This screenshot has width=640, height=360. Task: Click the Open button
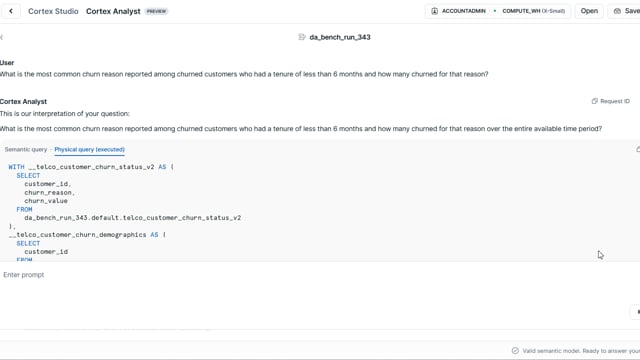pos(589,11)
